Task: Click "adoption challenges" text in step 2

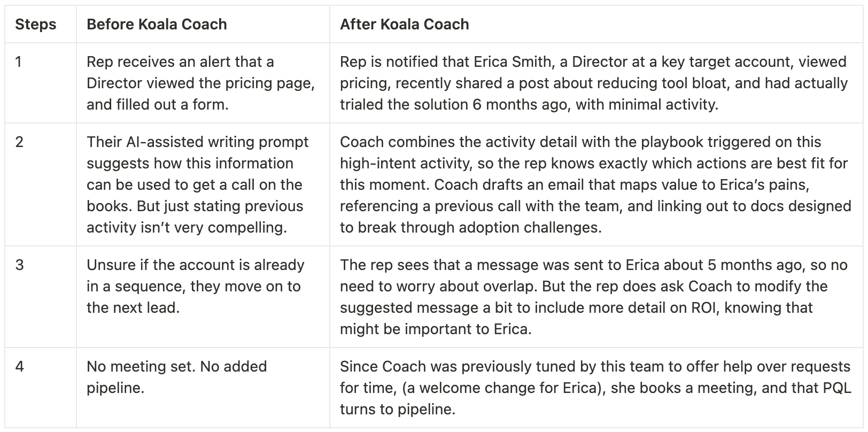Action: pyautogui.click(x=534, y=228)
